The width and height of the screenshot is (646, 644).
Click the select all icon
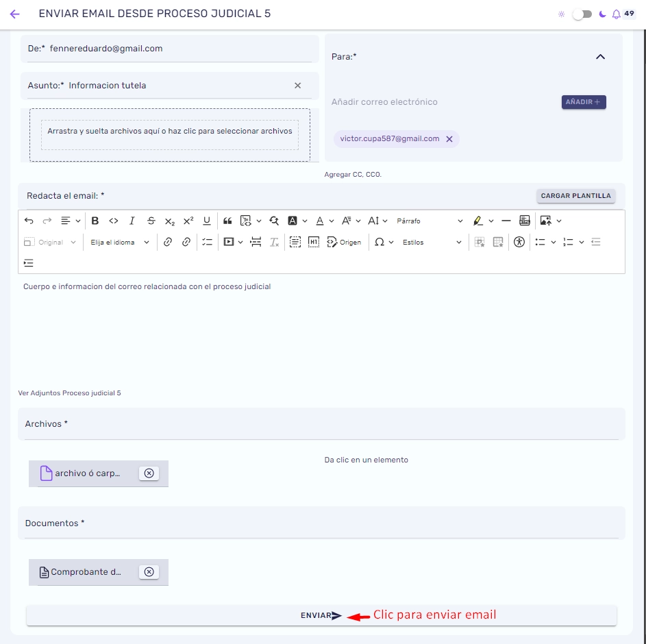click(295, 243)
